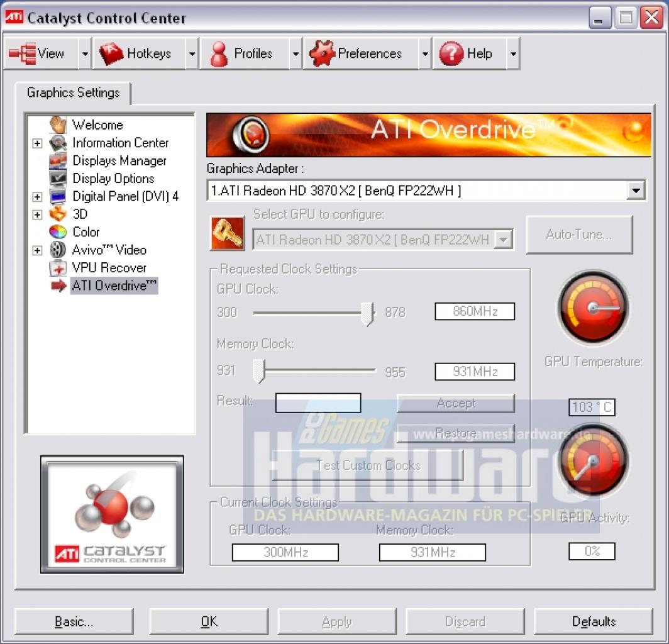Viewport: 669px width, 644px height.
Task: Open the Profiles menu
Action: (245, 53)
